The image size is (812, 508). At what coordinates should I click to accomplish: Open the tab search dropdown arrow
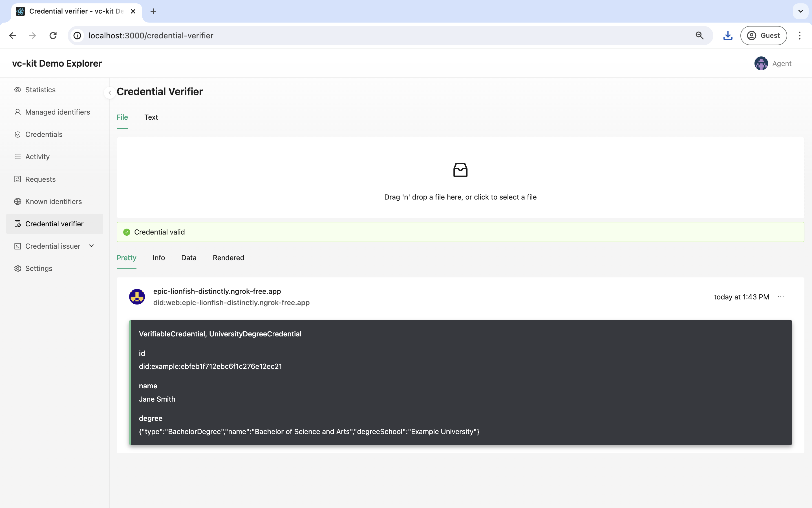[x=800, y=11]
